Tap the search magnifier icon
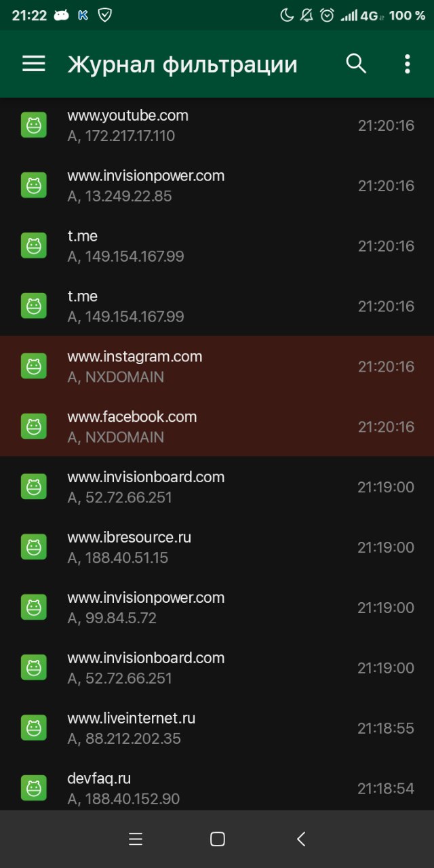The height and width of the screenshot is (868, 434). pyautogui.click(x=356, y=64)
